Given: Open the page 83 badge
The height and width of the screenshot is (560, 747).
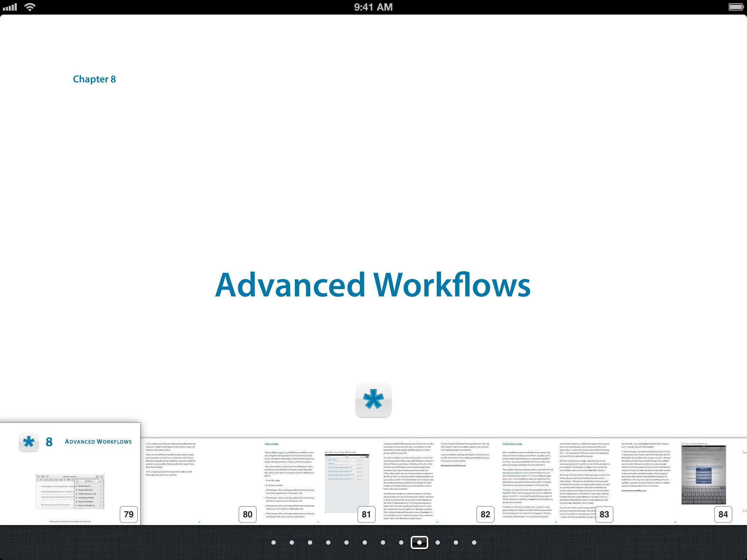Looking at the screenshot, I should (x=604, y=514).
